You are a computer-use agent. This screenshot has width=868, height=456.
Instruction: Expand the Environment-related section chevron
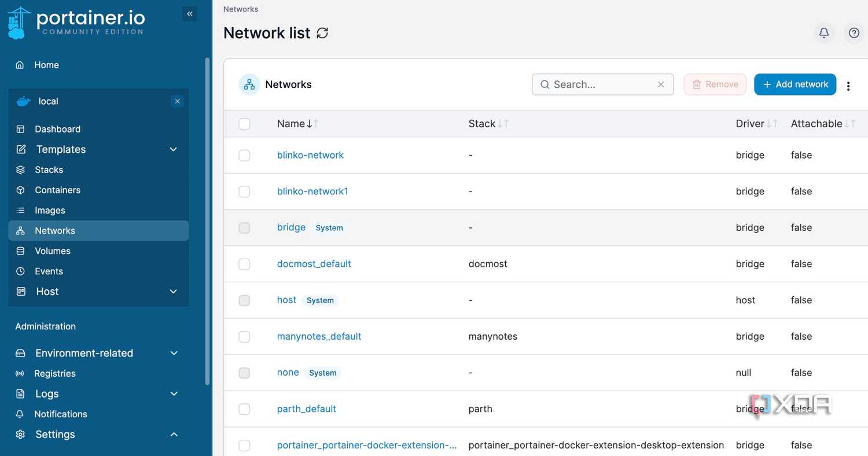[174, 353]
